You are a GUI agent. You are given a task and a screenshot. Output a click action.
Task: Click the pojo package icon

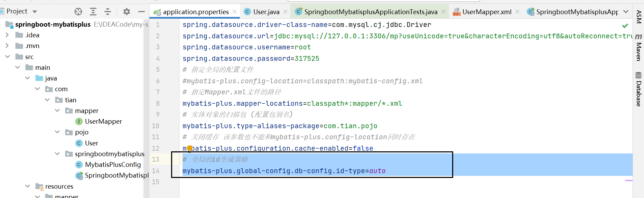click(x=69, y=132)
